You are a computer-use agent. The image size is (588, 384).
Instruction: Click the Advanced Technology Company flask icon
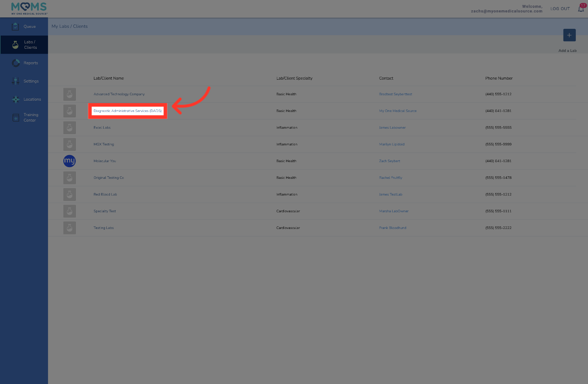[69, 94]
